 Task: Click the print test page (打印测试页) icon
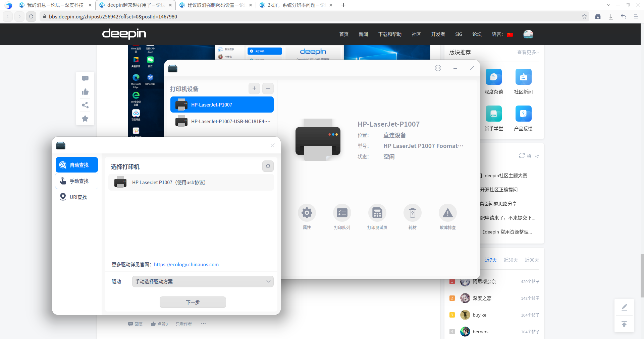coord(377,213)
